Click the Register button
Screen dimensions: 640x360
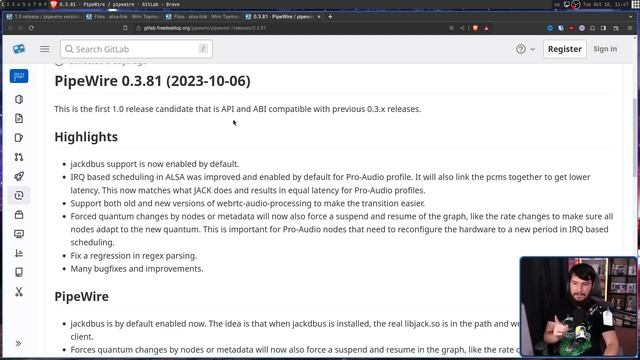click(x=564, y=49)
